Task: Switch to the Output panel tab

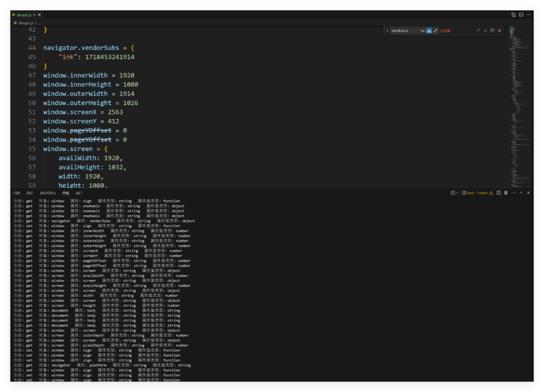Action: tap(30, 193)
